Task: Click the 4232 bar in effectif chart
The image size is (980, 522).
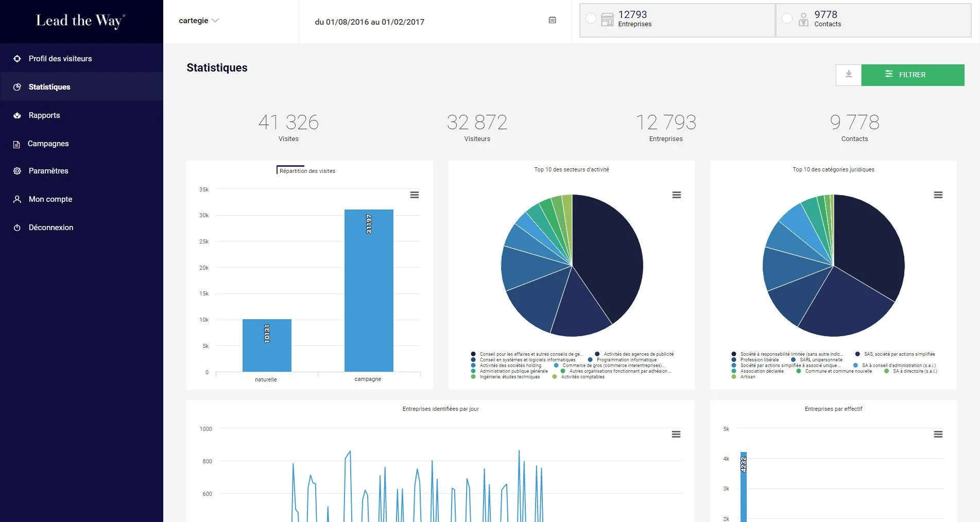Action: tap(743, 486)
